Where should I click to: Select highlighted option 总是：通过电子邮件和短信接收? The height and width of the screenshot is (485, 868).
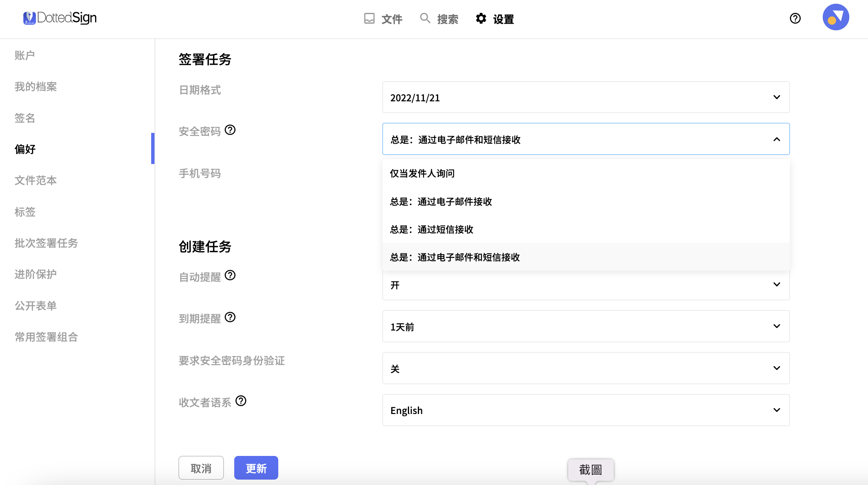pyautogui.click(x=586, y=257)
